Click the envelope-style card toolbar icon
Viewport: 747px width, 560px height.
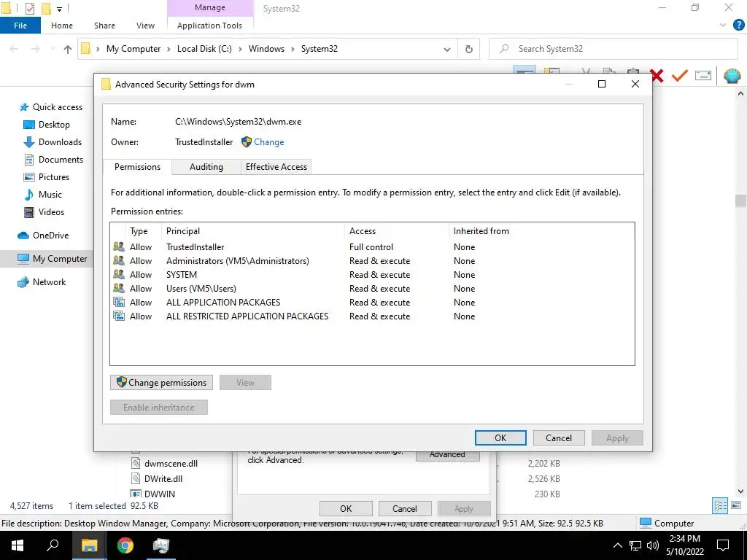703,76
